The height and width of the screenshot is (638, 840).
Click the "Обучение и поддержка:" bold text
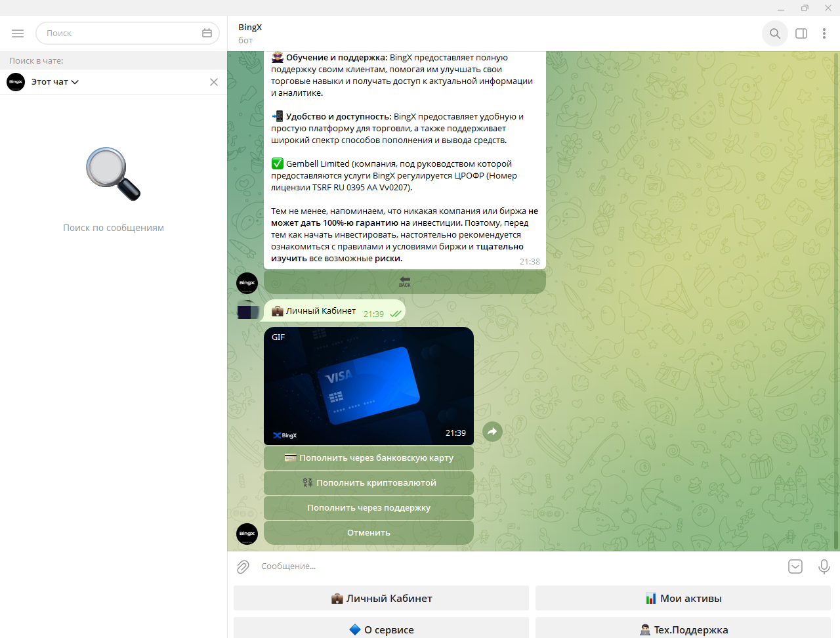click(x=337, y=58)
